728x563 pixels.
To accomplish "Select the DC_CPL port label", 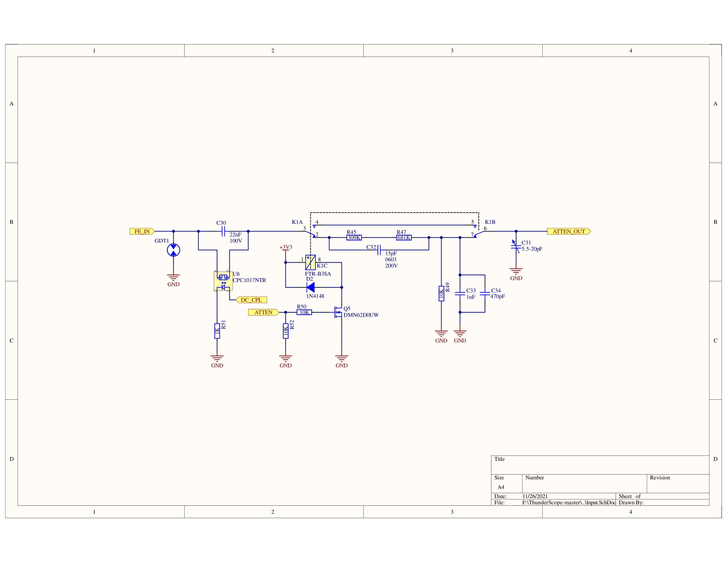I will point(251,300).
